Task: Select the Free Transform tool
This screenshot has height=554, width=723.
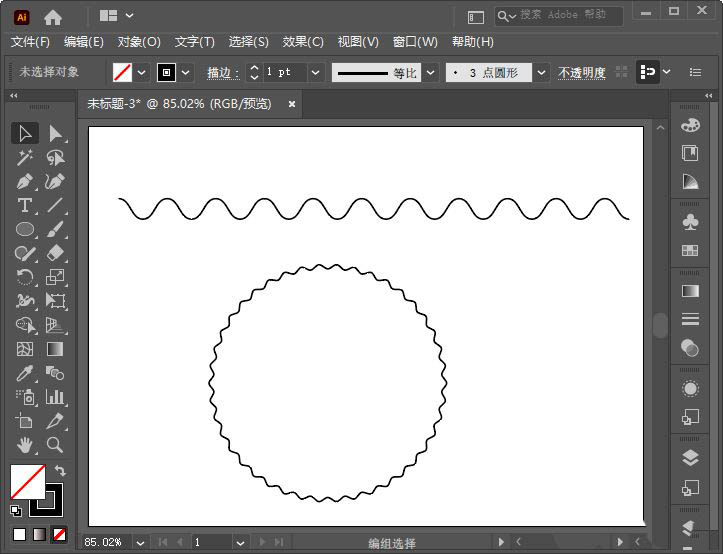Action: coord(55,301)
